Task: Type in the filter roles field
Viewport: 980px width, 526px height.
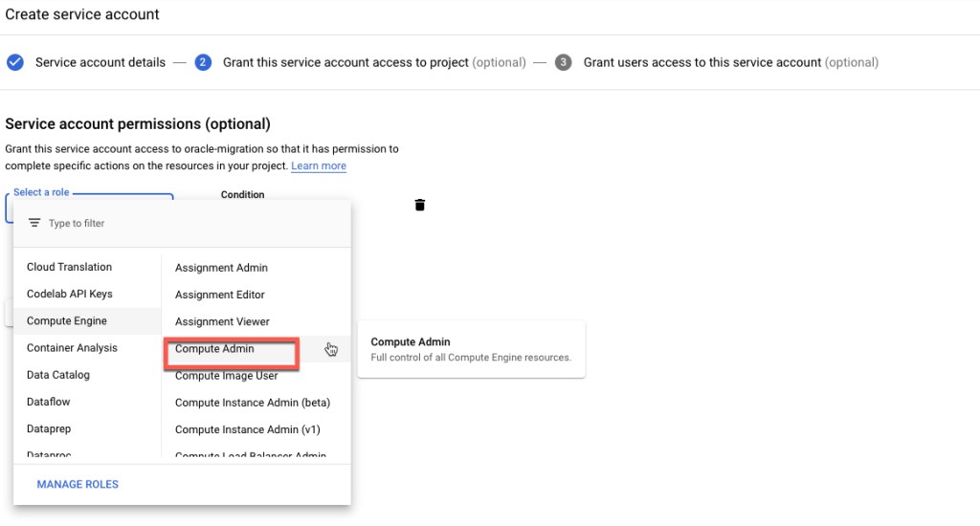Action: (191, 223)
